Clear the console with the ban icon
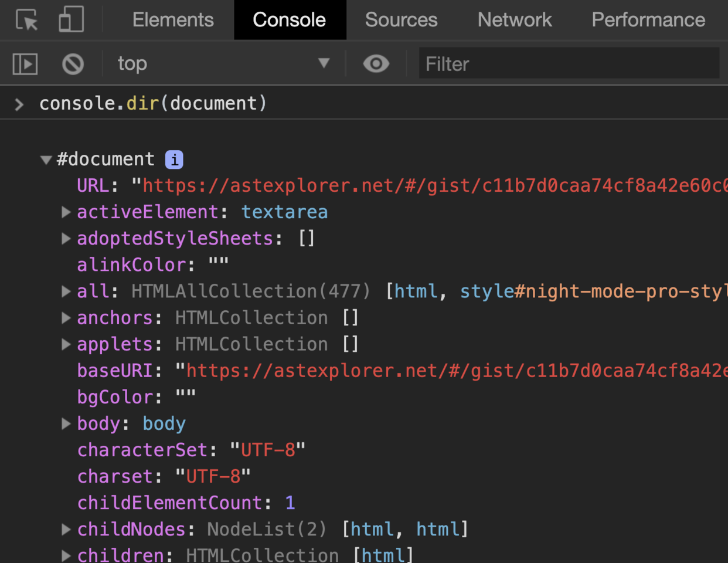The image size is (728, 563). (73, 63)
